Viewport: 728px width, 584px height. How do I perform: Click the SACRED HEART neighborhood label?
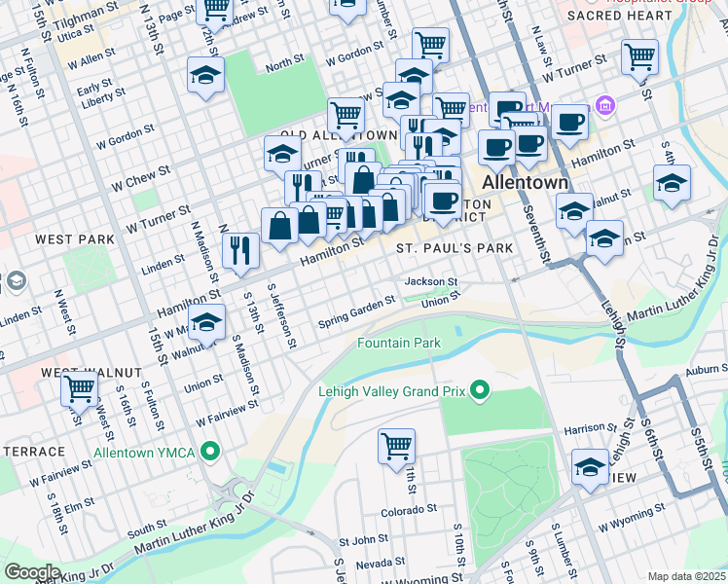(x=620, y=16)
